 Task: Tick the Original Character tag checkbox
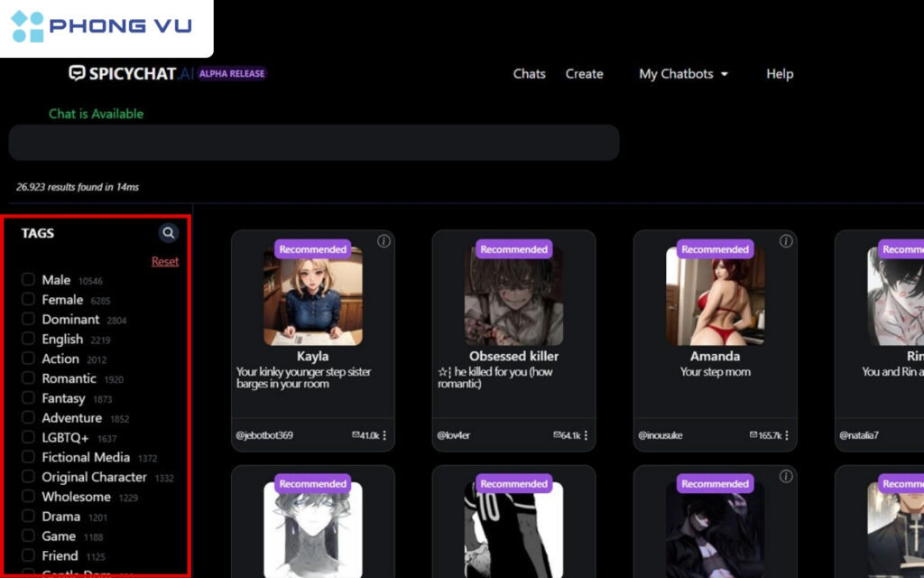point(29,477)
